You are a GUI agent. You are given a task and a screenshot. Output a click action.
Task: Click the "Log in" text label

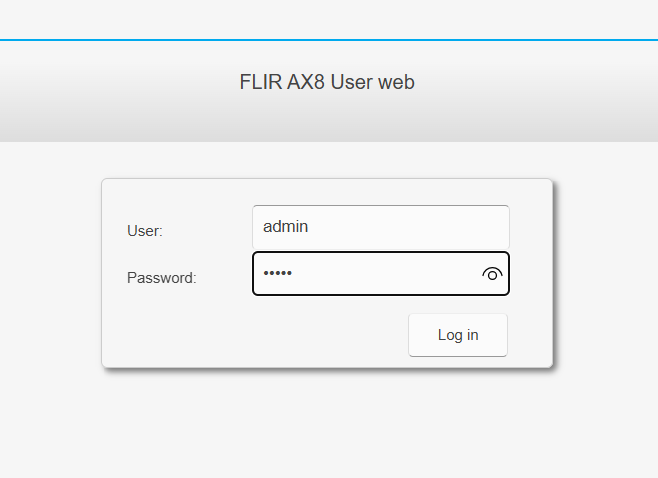tap(458, 335)
